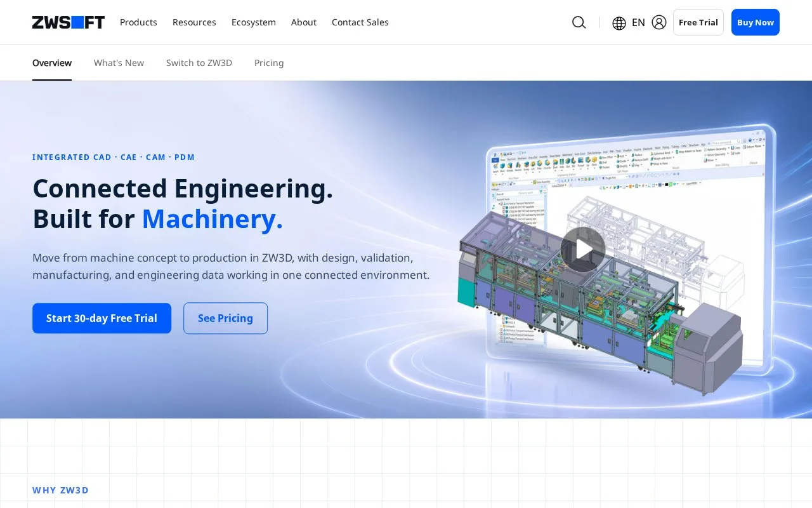Click the blue Machinery word

(x=213, y=219)
